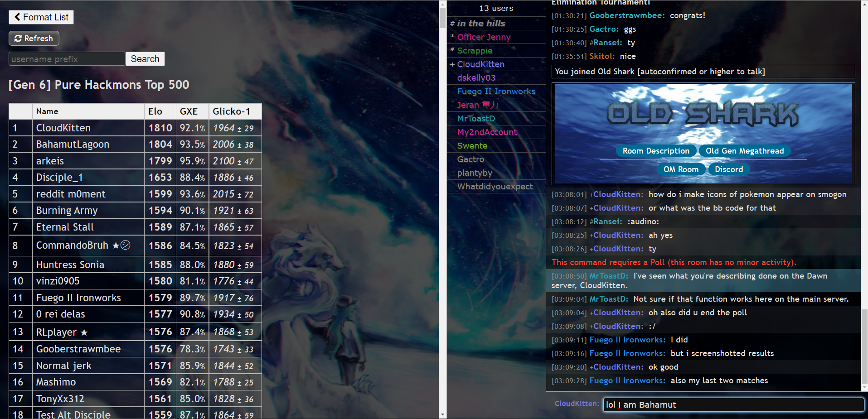Click the Elo column header
This screenshot has width=868, height=419.
click(160, 111)
